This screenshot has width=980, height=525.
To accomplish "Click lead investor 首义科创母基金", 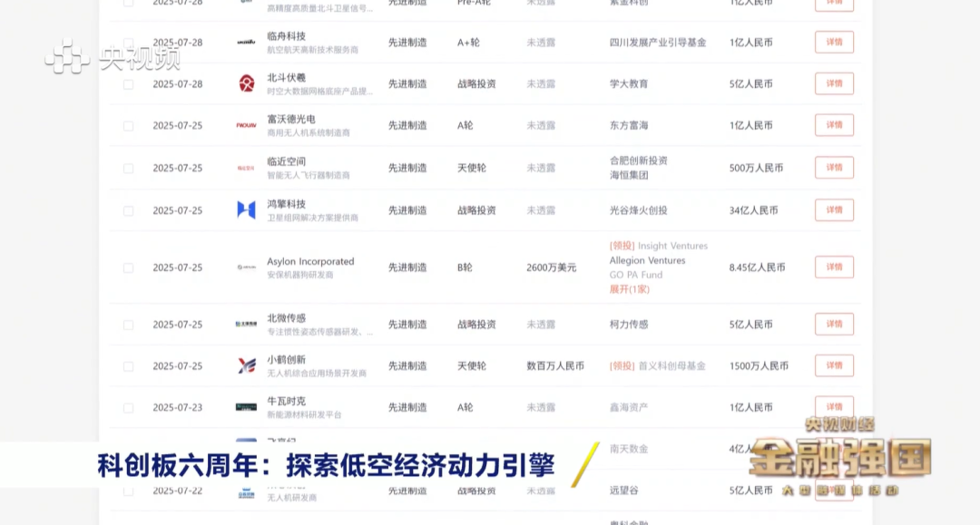I will (671, 365).
